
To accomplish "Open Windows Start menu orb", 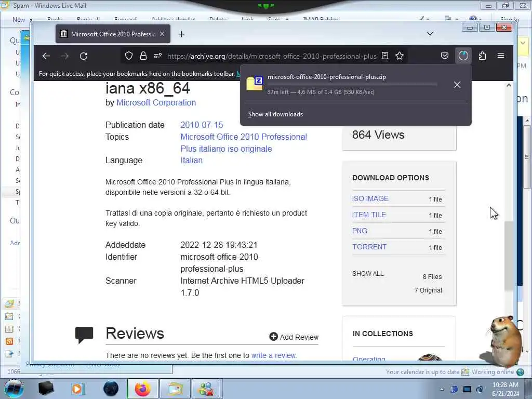I will [14, 389].
